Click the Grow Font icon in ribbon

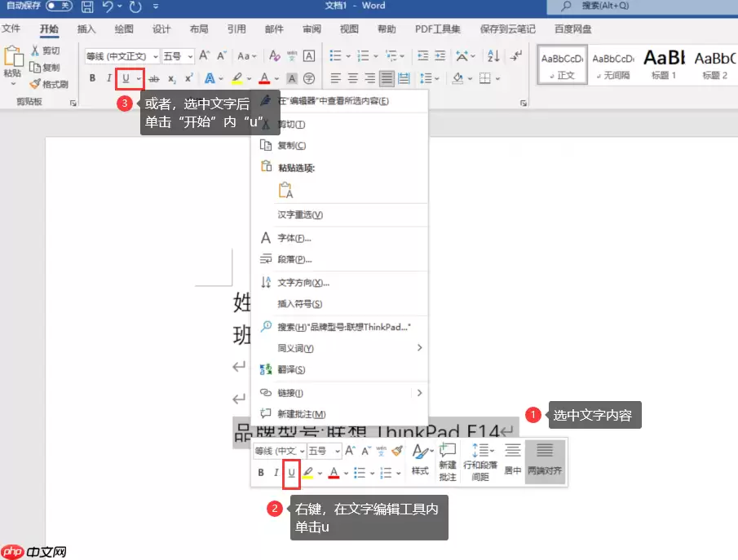[204, 55]
